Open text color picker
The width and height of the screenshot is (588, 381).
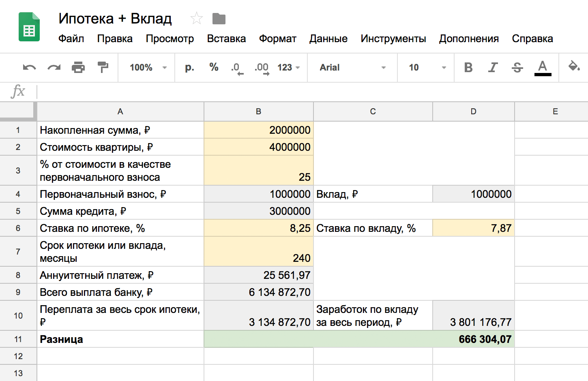coord(543,68)
